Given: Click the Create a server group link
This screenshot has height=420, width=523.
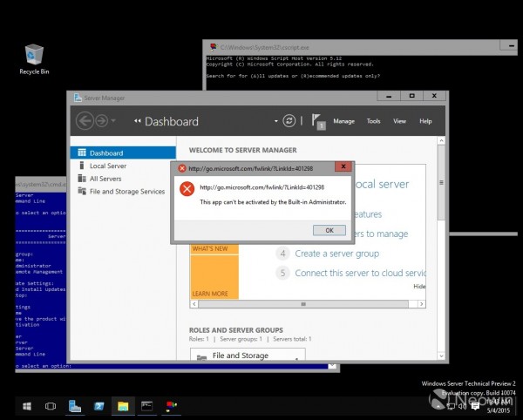Looking at the screenshot, I should click(336, 254).
